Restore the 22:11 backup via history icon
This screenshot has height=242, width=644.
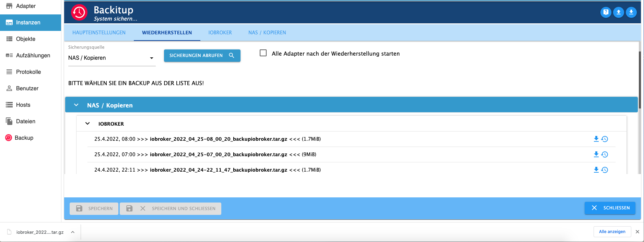point(605,170)
